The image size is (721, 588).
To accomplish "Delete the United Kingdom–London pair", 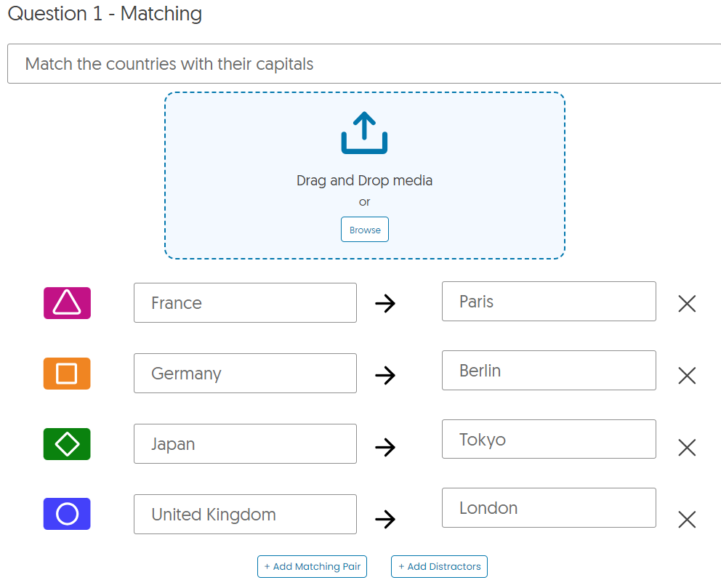I will (687, 520).
